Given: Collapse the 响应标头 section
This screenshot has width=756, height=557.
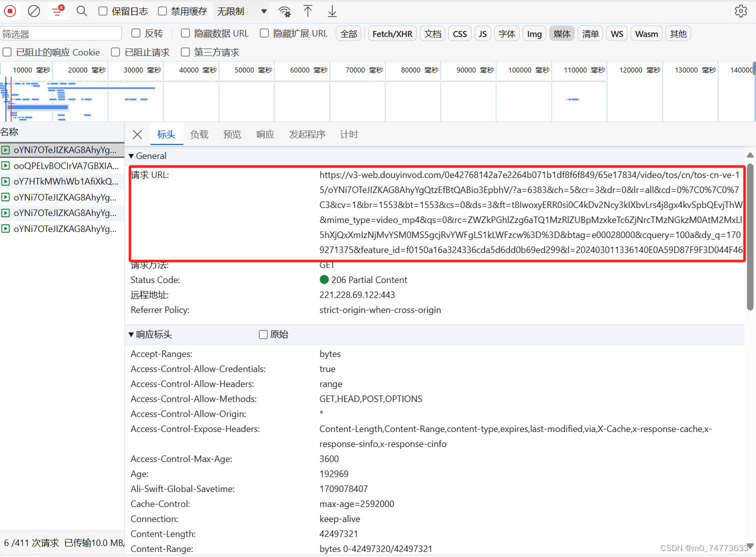Looking at the screenshot, I should tap(131, 334).
